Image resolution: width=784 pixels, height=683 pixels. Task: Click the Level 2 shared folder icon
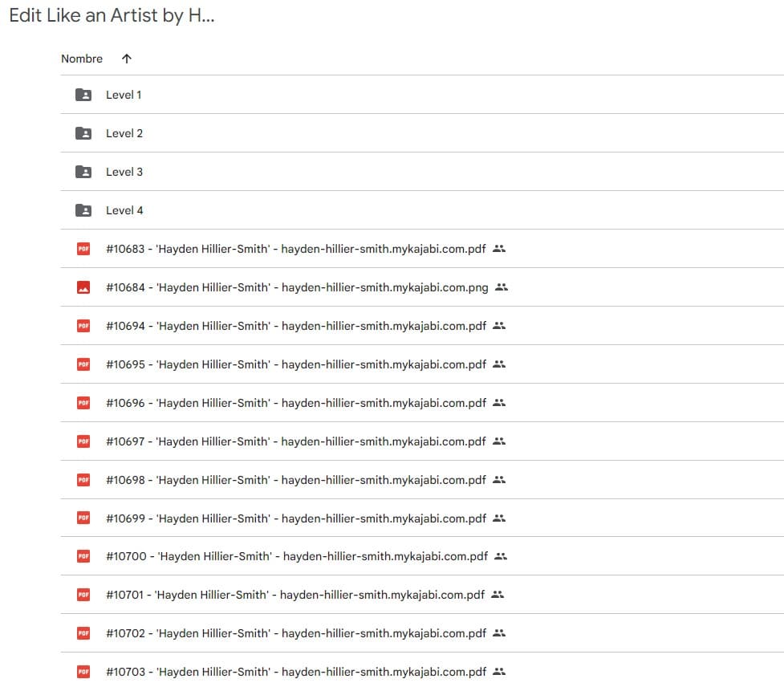(83, 133)
